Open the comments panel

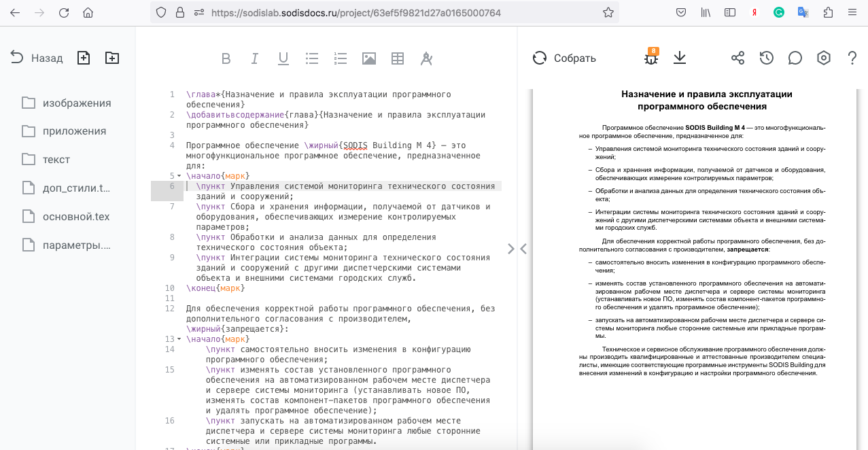click(795, 58)
